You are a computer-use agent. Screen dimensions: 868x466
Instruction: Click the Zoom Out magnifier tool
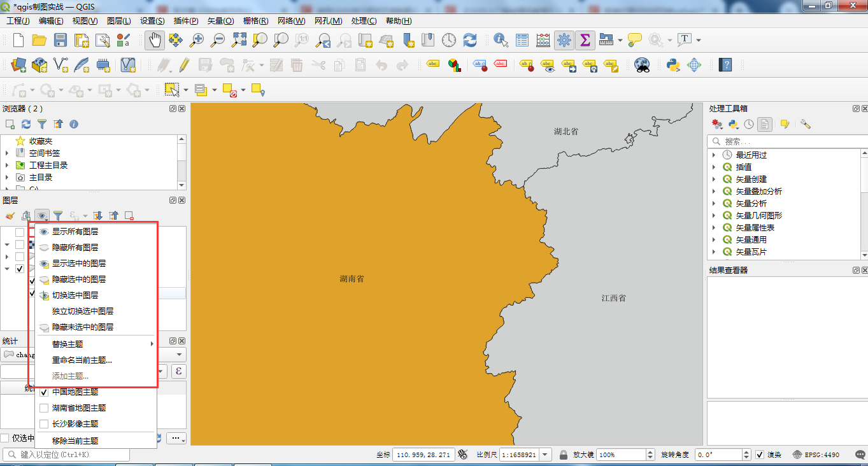coord(218,40)
